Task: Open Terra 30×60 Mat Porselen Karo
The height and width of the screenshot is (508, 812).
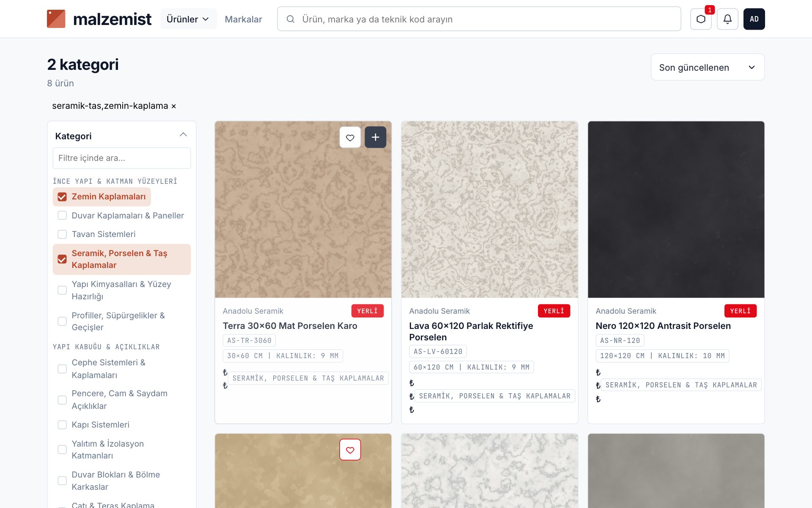Action: click(x=290, y=326)
